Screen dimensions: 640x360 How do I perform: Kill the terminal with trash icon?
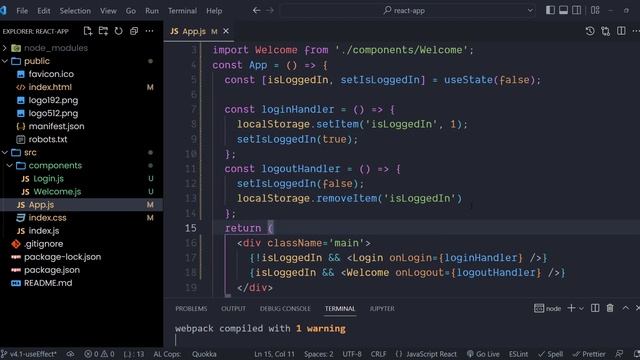(x=610, y=308)
